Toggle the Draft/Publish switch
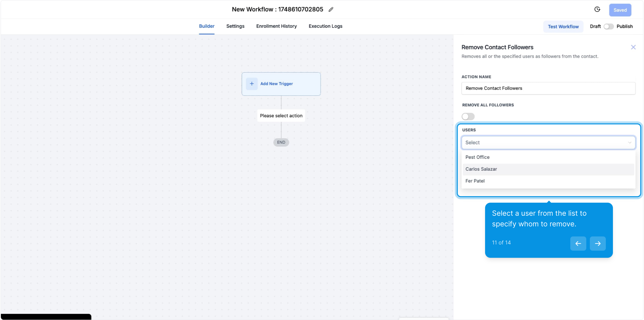The width and height of the screenshot is (644, 320). (x=608, y=26)
